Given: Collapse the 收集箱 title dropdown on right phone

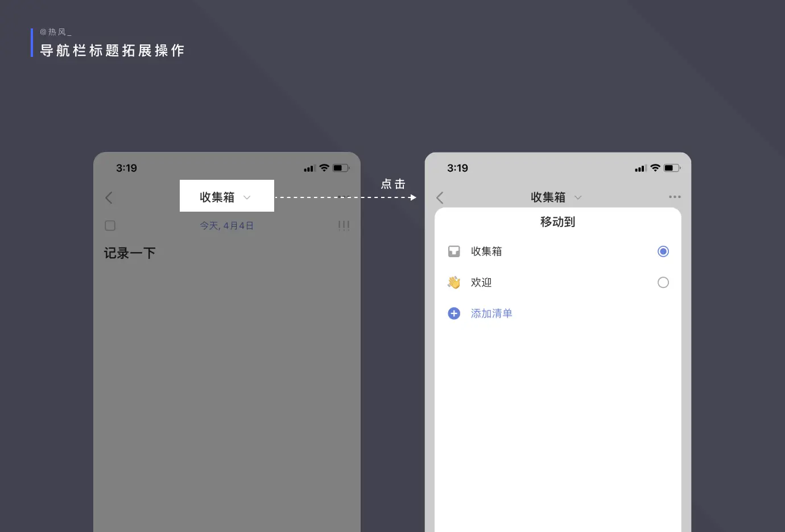Looking at the screenshot, I should tap(556, 197).
